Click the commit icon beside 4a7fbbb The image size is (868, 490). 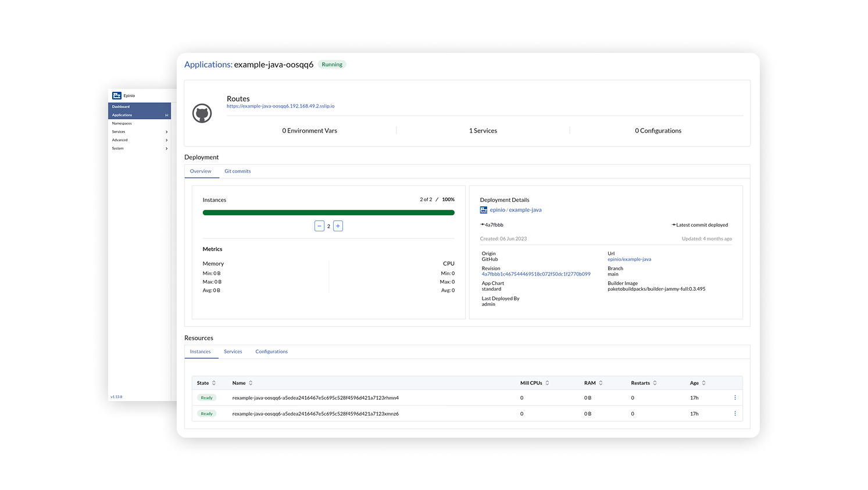[x=483, y=225]
